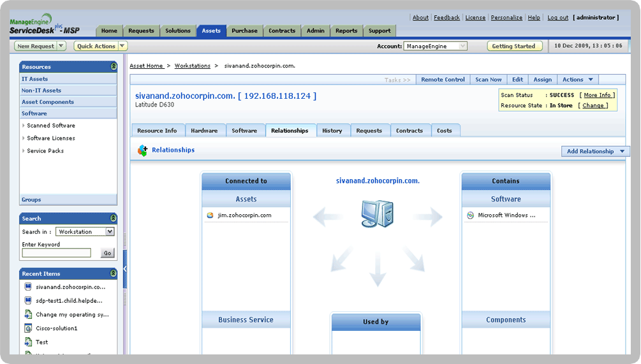Click the New Request button

point(36,46)
